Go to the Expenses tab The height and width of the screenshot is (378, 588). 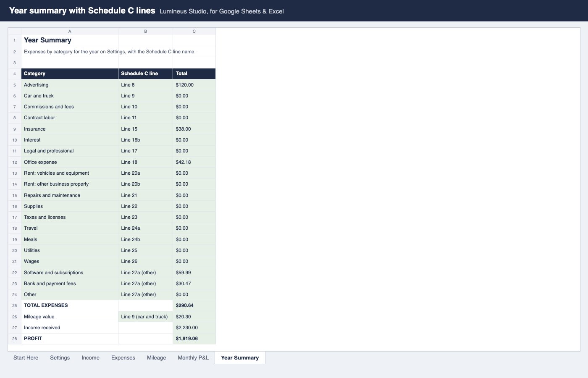tap(123, 358)
